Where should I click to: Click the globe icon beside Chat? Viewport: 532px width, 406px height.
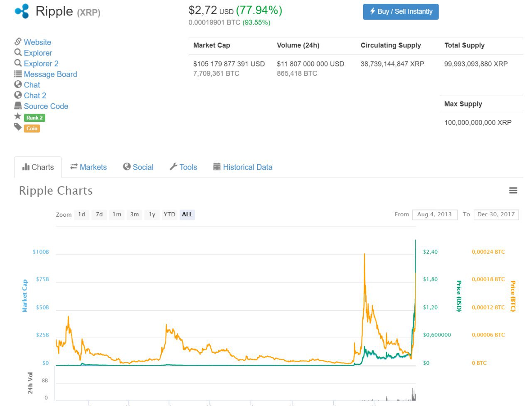pos(18,84)
